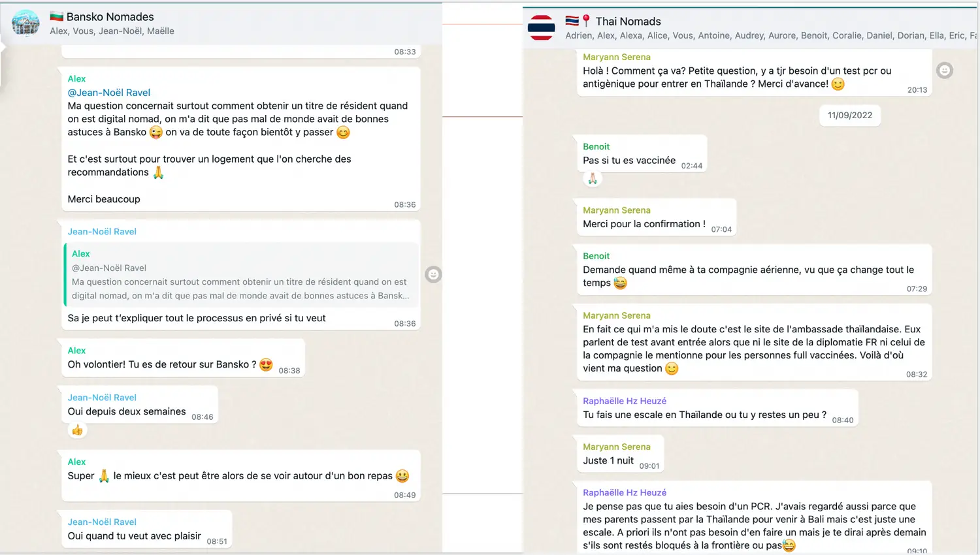Click emoji reaction icon beside Maryann's PCR question
The width and height of the screenshot is (980, 555).
[x=944, y=70]
